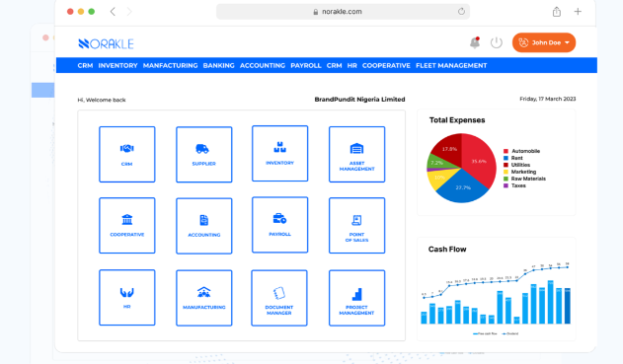Select first CRM item in navigation bar
This screenshot has width=623, height=364.
(x=85, y=65)
